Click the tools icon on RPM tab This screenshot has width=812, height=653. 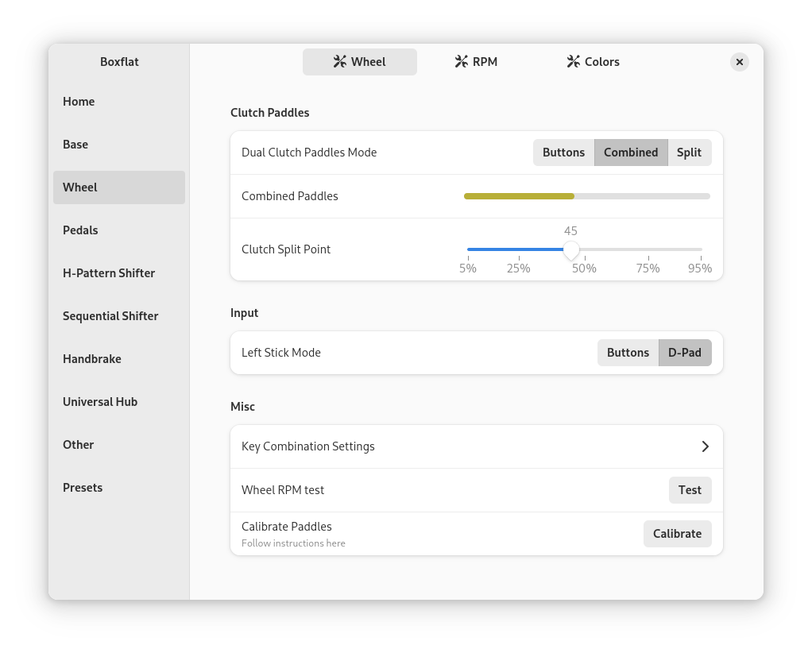tap(462, 62)
